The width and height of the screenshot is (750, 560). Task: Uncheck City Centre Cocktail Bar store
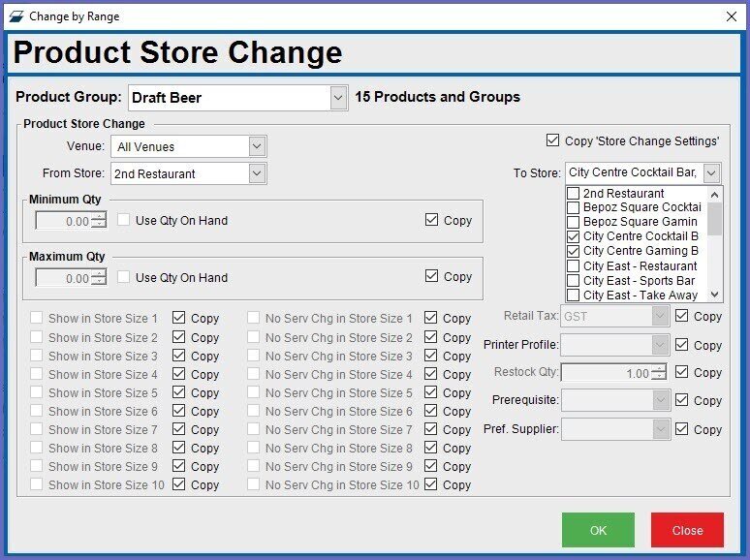click(574, 236)
